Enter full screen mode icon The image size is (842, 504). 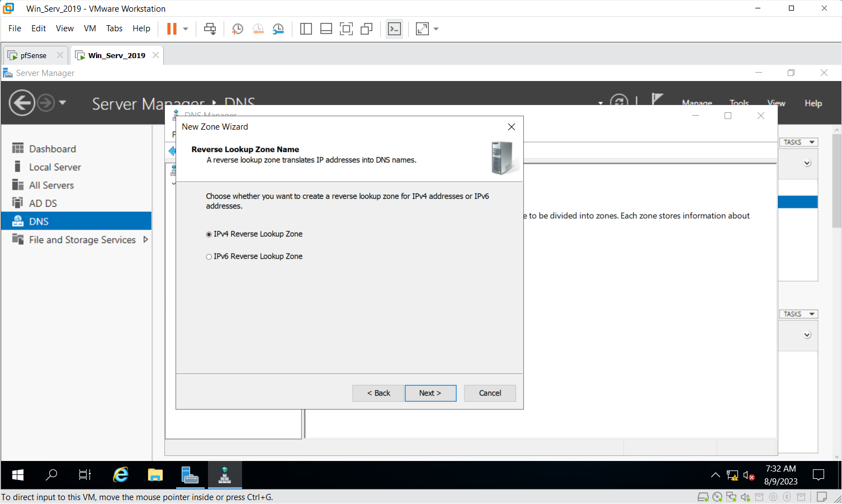(346, 29)
